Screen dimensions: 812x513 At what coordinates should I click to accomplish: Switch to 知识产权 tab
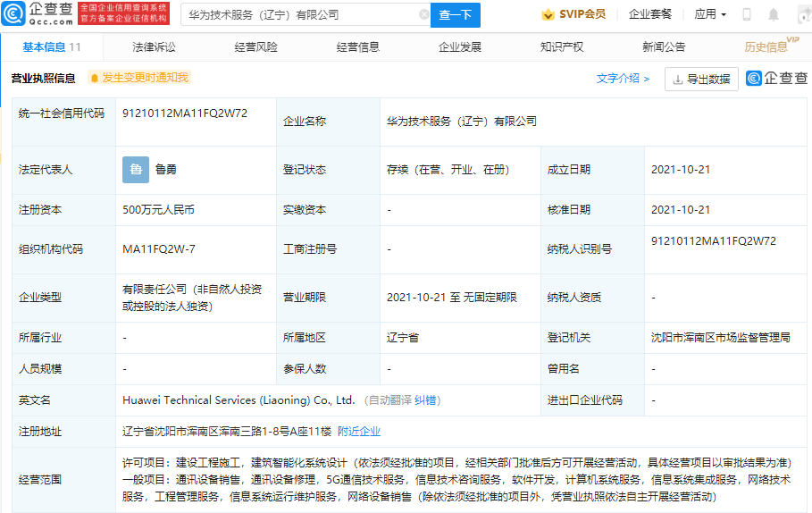562,47
